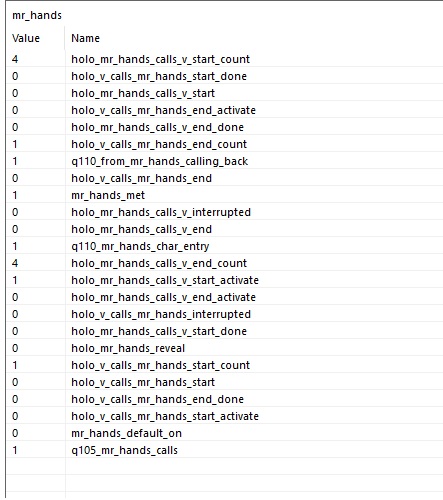This screenshot has width=443, height=500.
Task: Click the value of holo_v_calls_mr_hands_end_count
Action: pyautogui.click(x=15, y=144)
